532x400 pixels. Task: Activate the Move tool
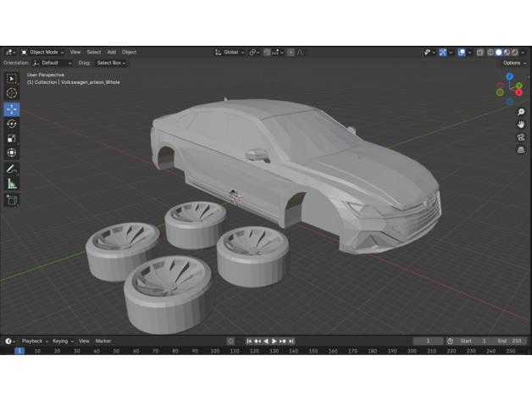[12, 109]
